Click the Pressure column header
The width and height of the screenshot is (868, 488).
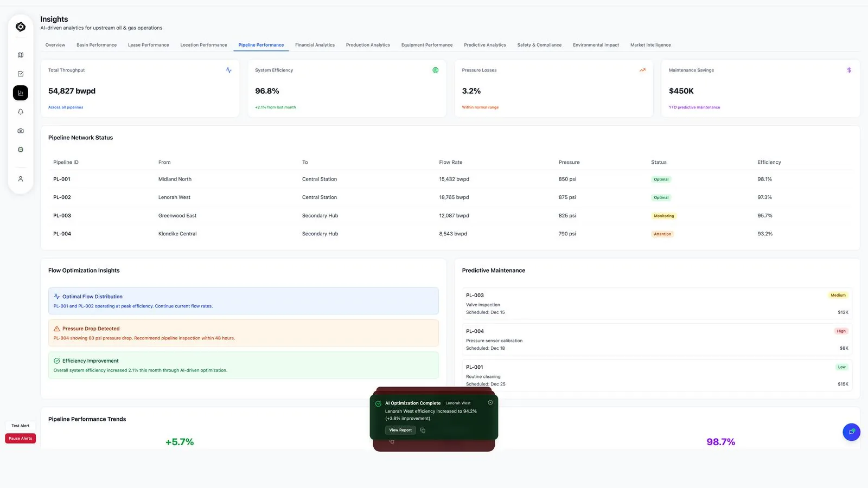click(569, 162)
